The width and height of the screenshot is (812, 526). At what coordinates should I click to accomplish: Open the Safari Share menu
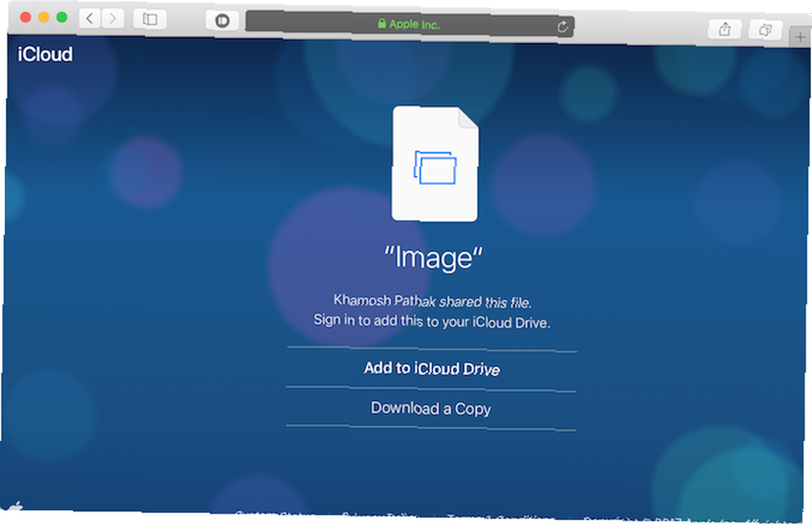tap(724, 29)
